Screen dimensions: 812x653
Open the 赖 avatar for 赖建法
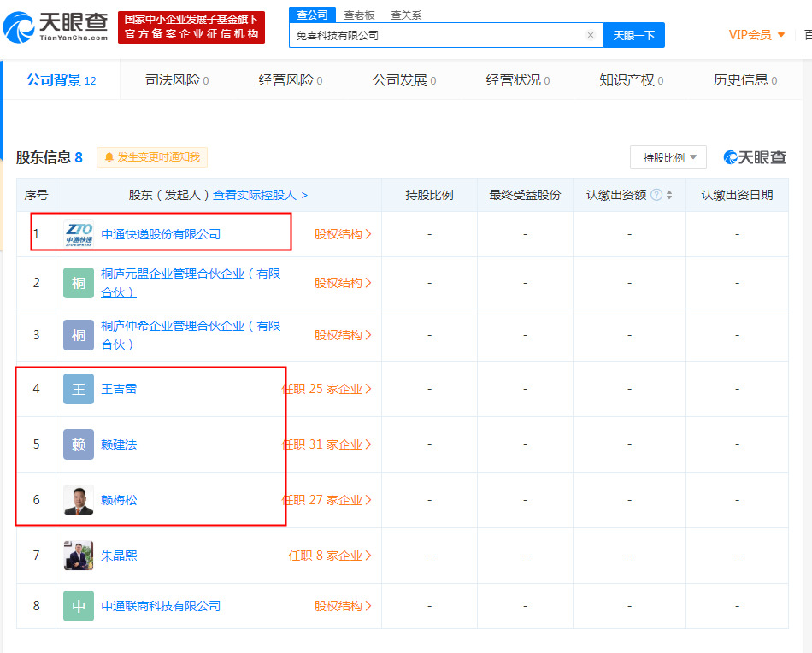coord(78,444)
